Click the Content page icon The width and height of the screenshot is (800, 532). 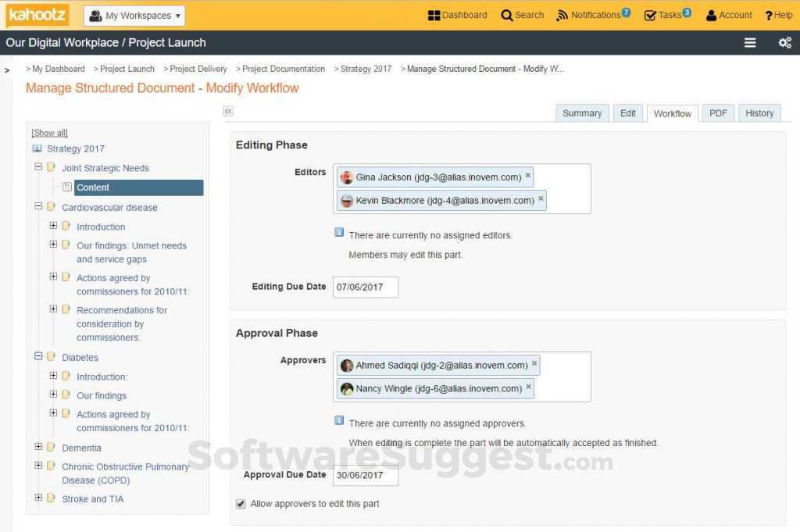click(x=67, y=187)
